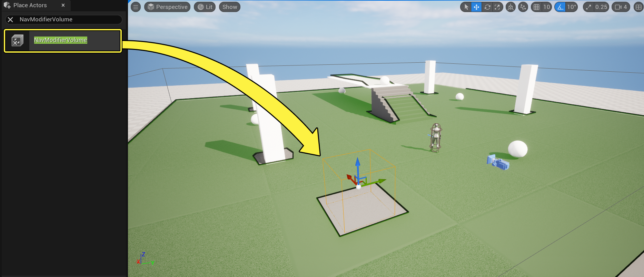Open the Lit view mode dropdown
This screenshot has width=644, height=277.
[205, 7]
